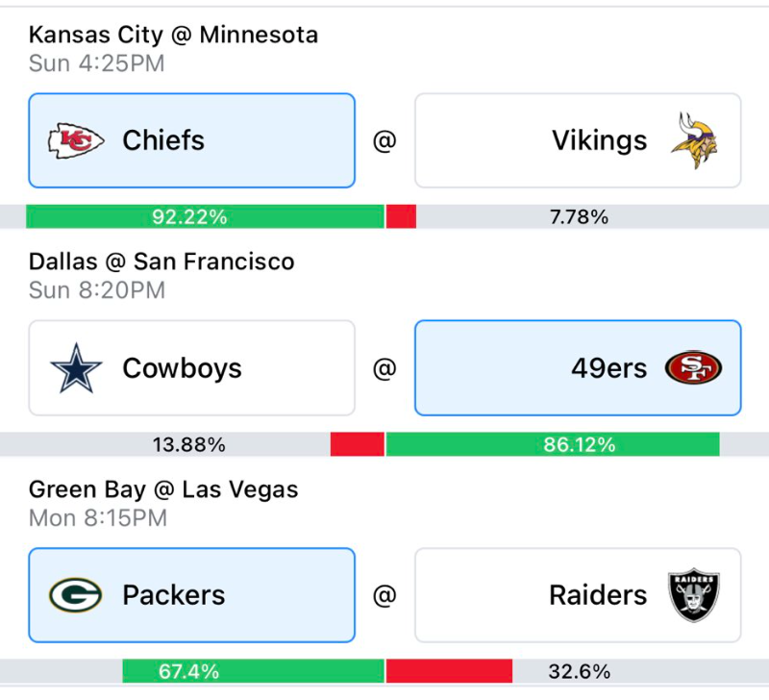Image resolution: width=769 pixels, height=700 pixels.
Task: Pick the Raiders to win
Action: (x=578, y=595)
